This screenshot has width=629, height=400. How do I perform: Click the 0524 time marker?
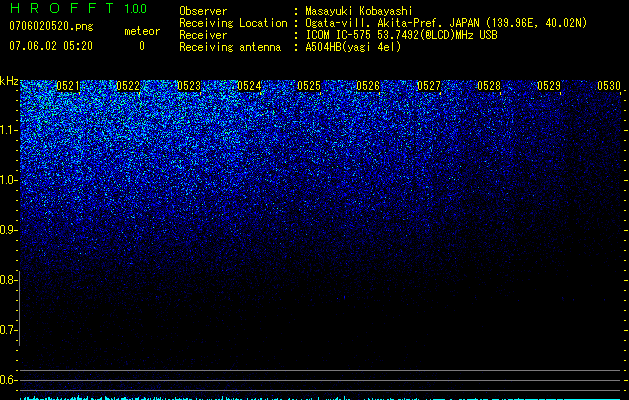coord(249,86)
